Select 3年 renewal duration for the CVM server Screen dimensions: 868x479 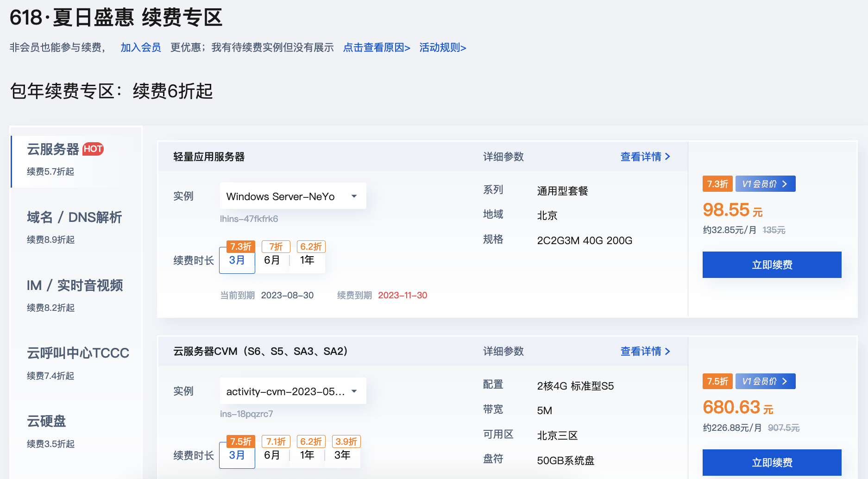coord(342,455)
